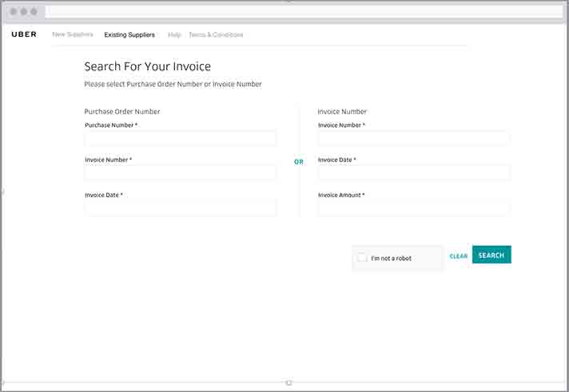Focus the Invoice Amount field
Image resolution: width=569 pixels, height=392 pixels.
click(414, 208)
